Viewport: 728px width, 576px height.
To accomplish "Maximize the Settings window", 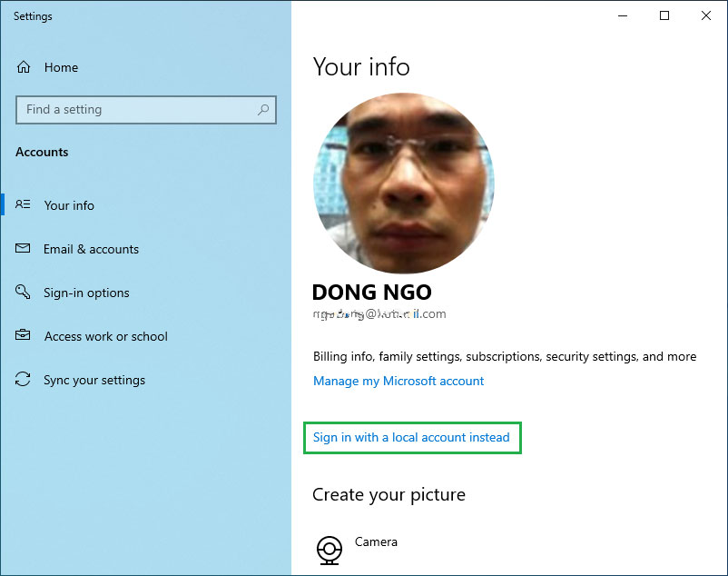I will click(x=664, y=15).
